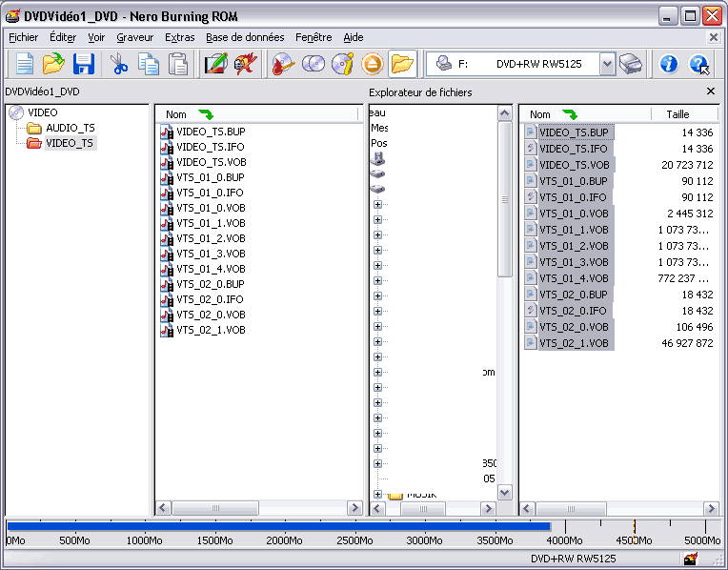Select VTS_01_1.VOB in file explorer list
This screenshot has height=570, width=728.
pos(575,230)
